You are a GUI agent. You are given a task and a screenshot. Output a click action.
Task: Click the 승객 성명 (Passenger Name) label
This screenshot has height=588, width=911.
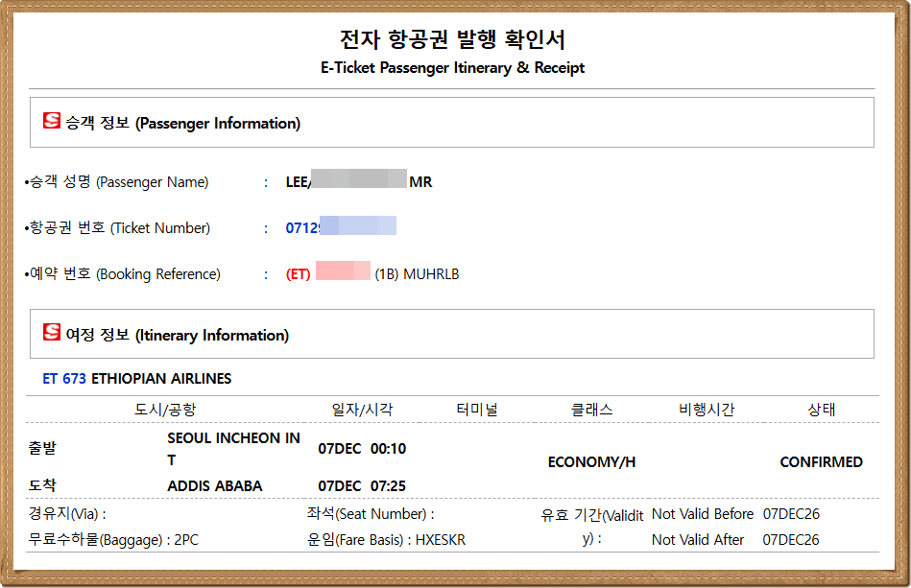click(x=118, y=182)
